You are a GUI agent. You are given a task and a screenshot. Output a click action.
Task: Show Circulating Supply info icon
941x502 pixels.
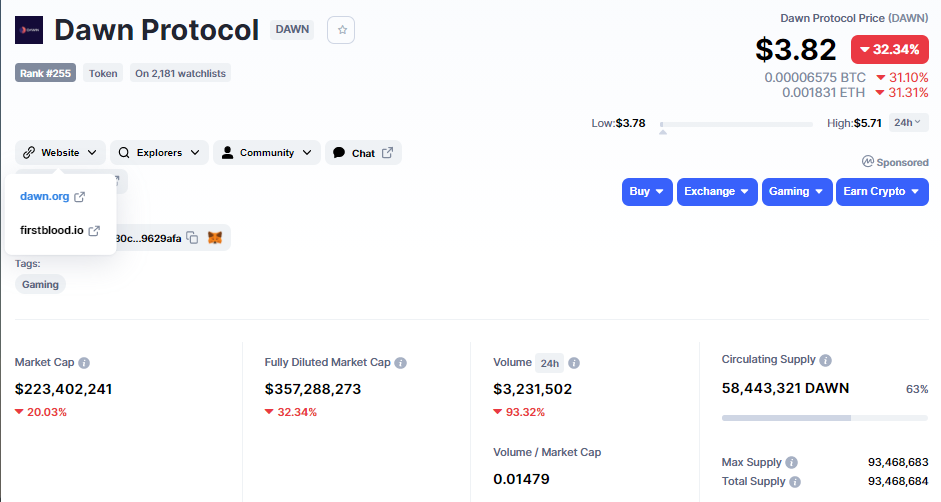click(825, 360)
